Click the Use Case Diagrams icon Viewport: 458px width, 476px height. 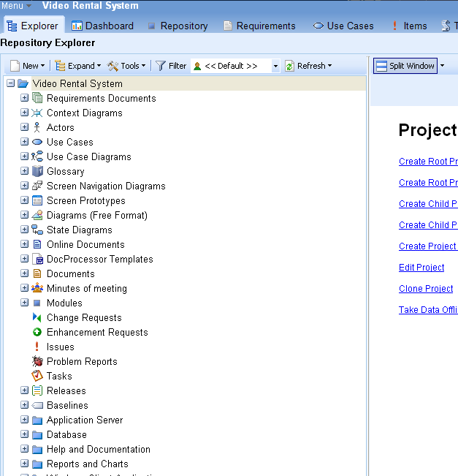tap(37, 156)
